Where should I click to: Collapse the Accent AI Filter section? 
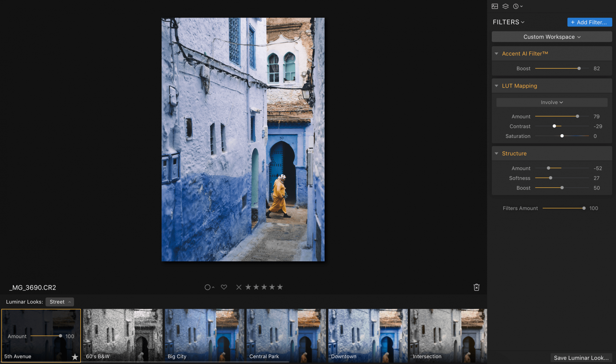(x=496, y=54)
